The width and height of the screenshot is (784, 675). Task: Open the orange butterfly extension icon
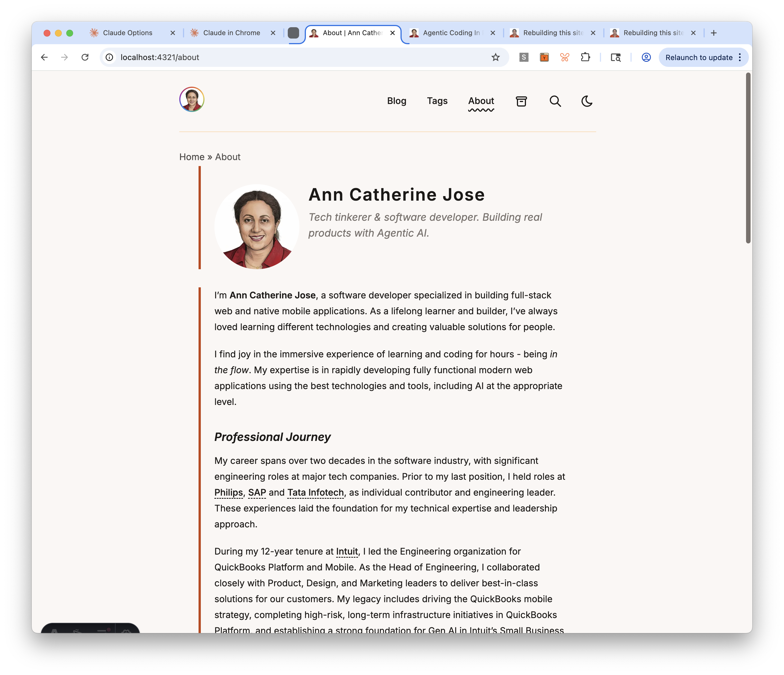point(565,57)
